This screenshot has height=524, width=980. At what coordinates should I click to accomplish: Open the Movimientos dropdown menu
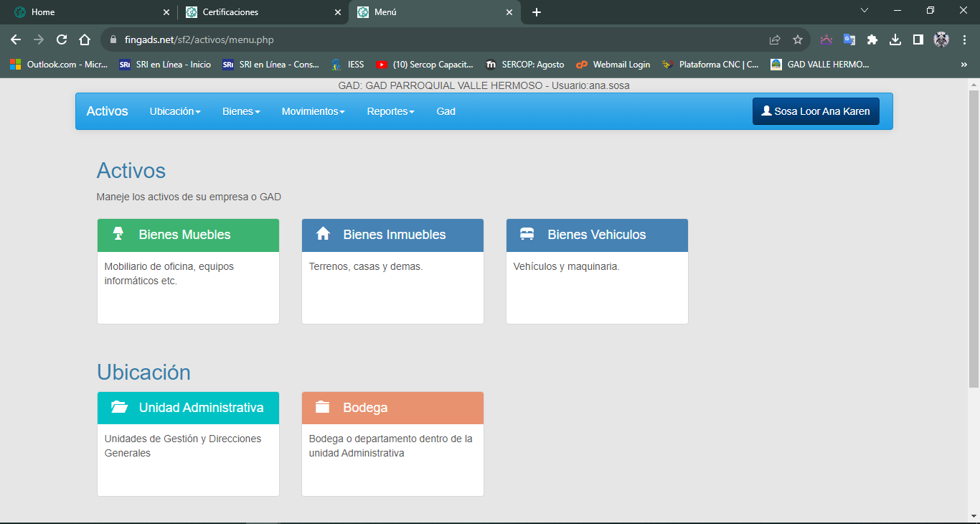pos(313,111)
